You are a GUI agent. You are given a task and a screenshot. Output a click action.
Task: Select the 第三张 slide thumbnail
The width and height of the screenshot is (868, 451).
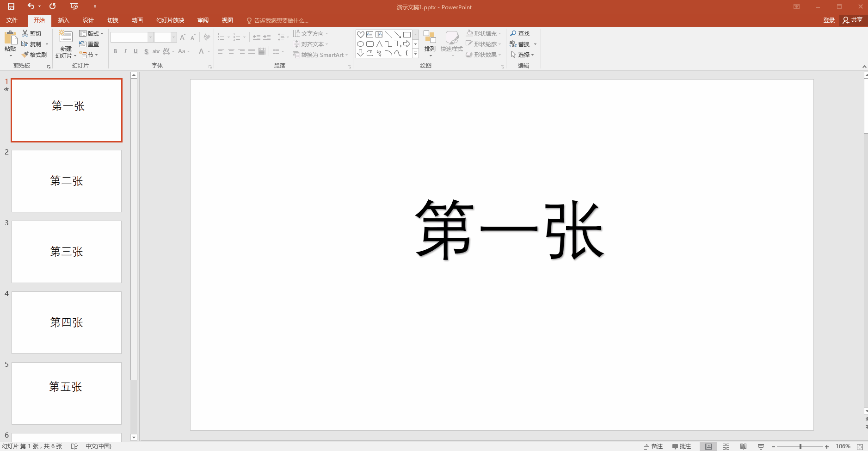67,252
